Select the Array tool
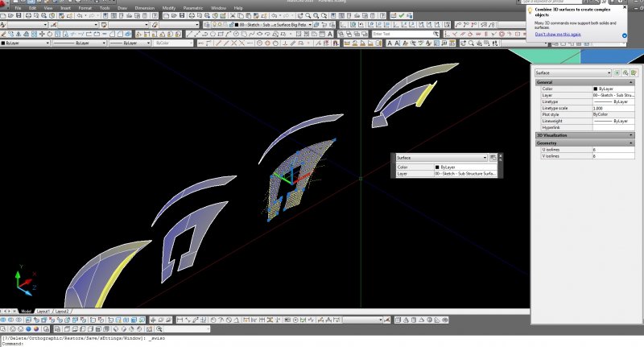The width and height of the screenshot is (644, 347). click(34, 34)
